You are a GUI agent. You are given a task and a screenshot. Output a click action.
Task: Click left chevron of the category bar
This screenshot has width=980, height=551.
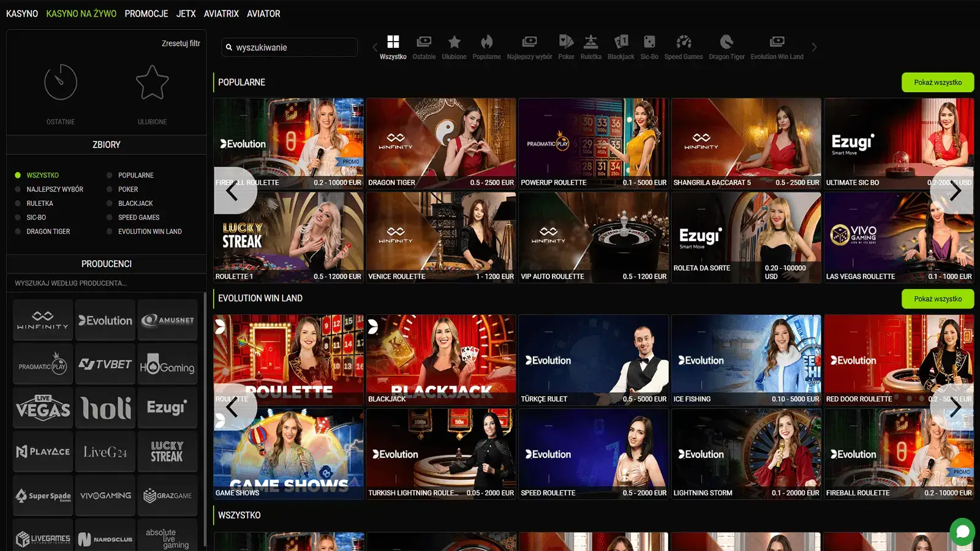[x=375, y=47]
